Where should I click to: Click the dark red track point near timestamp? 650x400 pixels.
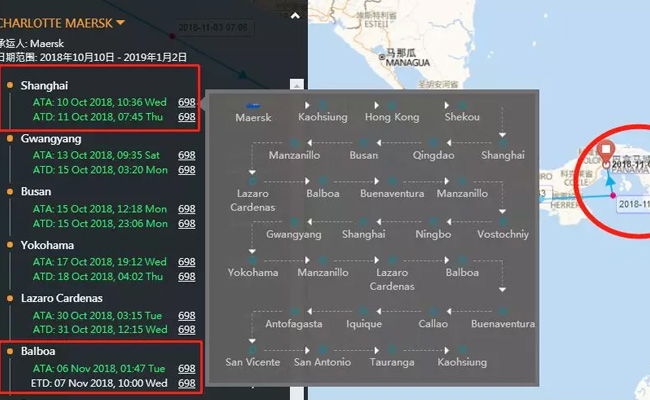172,36
